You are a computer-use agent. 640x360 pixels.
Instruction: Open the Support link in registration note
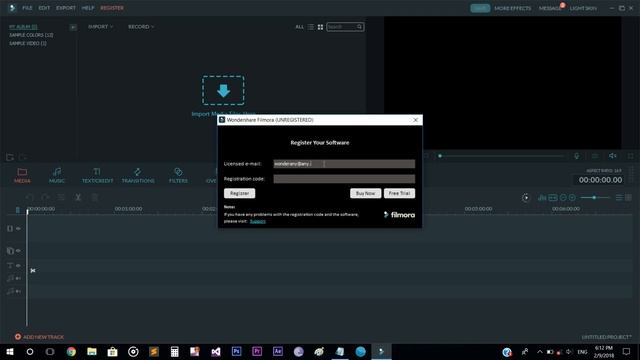coord(258,221)
